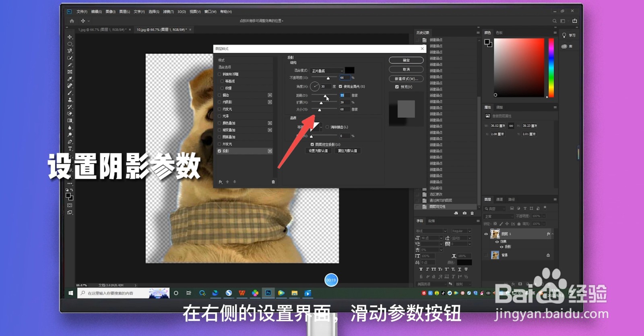Screen dimensions: 644x336
Task: Select the Move tool in toolbar
Action: (x=70, y=37)
